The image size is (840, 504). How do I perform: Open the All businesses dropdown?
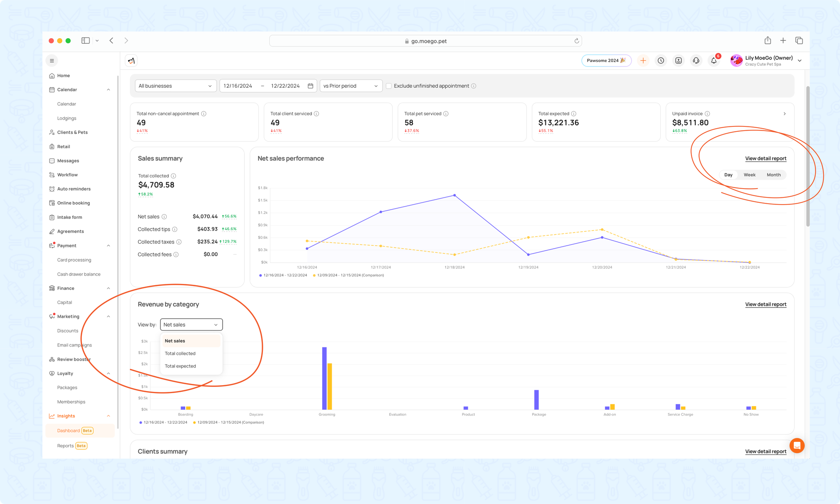tap(175, 86)
